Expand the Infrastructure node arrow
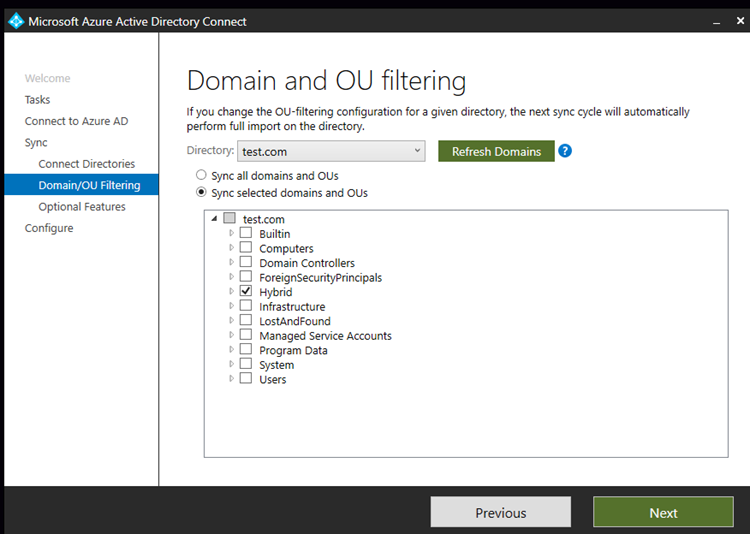This screenshot has width=750, height=534. (232, 306)
